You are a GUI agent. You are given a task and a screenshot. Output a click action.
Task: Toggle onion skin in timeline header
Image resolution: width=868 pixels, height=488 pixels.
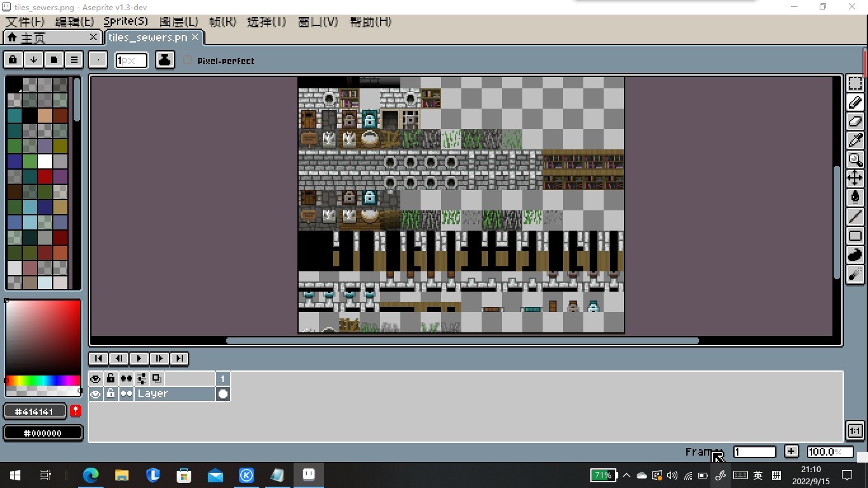point(156,379)
